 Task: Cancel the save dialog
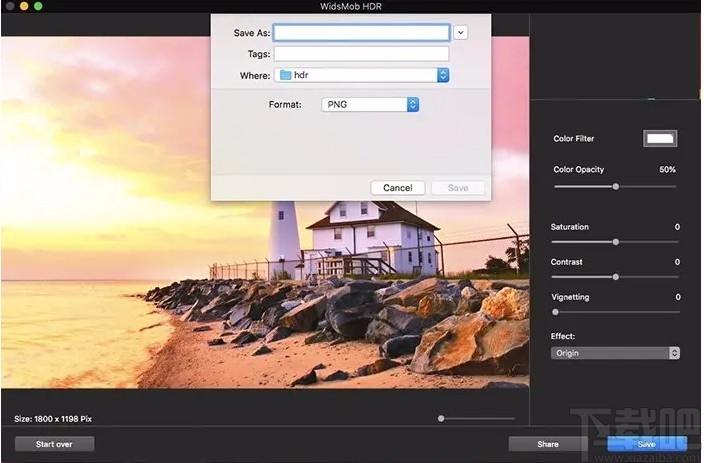[x=398, y=188]
